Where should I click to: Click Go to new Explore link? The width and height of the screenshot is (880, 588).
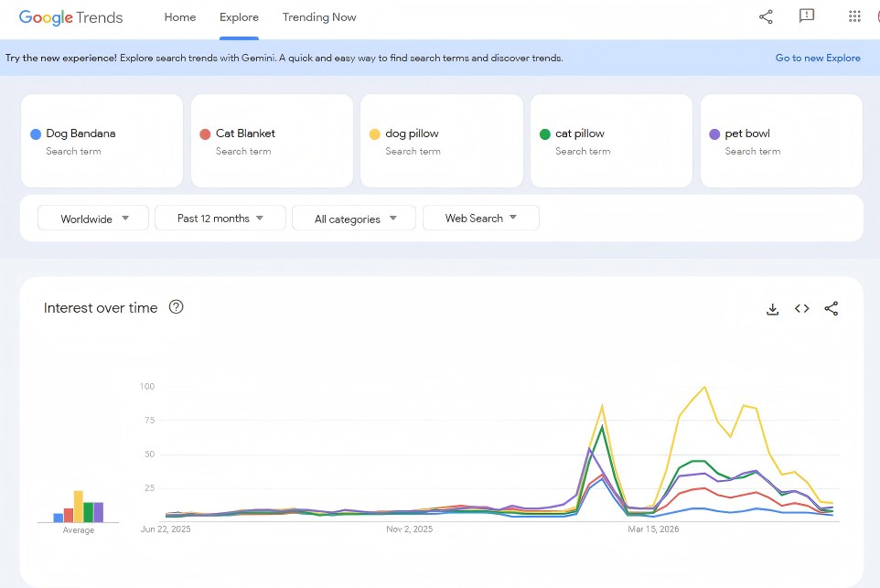pyautogui.click(x=818, y=58)
